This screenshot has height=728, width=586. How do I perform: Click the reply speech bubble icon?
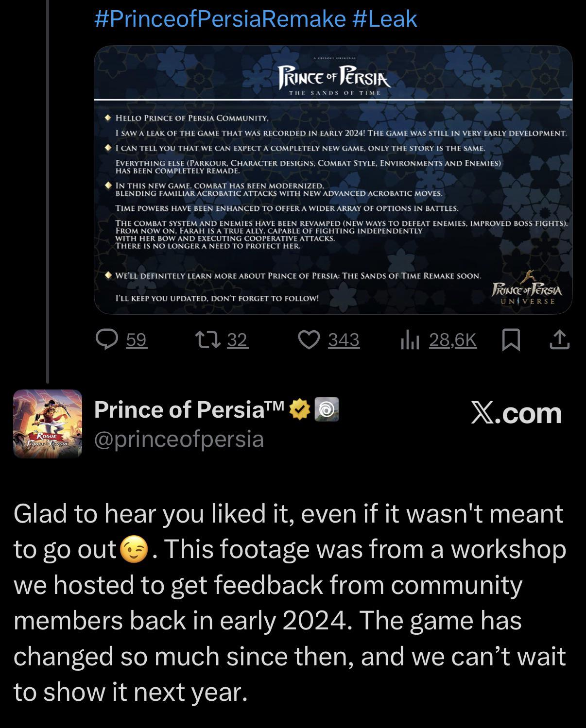[107, 339]
